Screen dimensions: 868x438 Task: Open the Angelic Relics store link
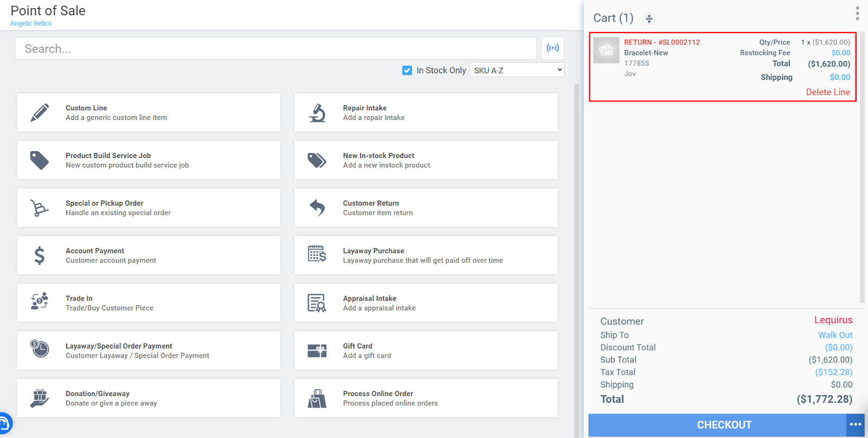tap(31, 23)
